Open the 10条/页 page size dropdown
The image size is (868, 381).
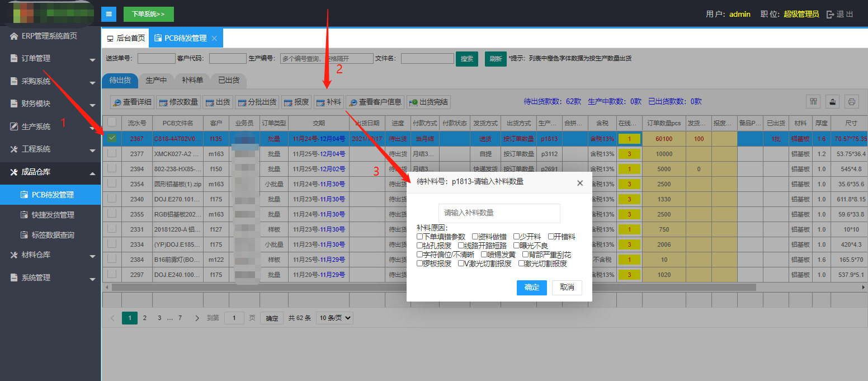334,318
